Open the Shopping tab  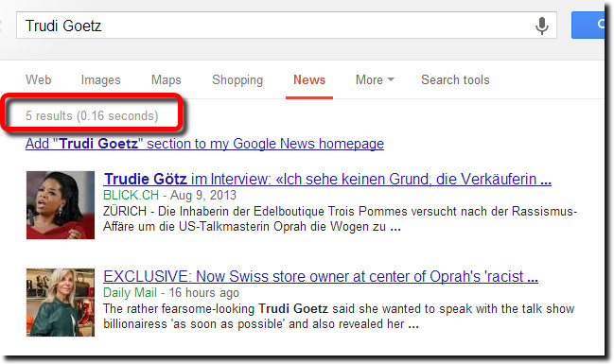coord(237,79)
